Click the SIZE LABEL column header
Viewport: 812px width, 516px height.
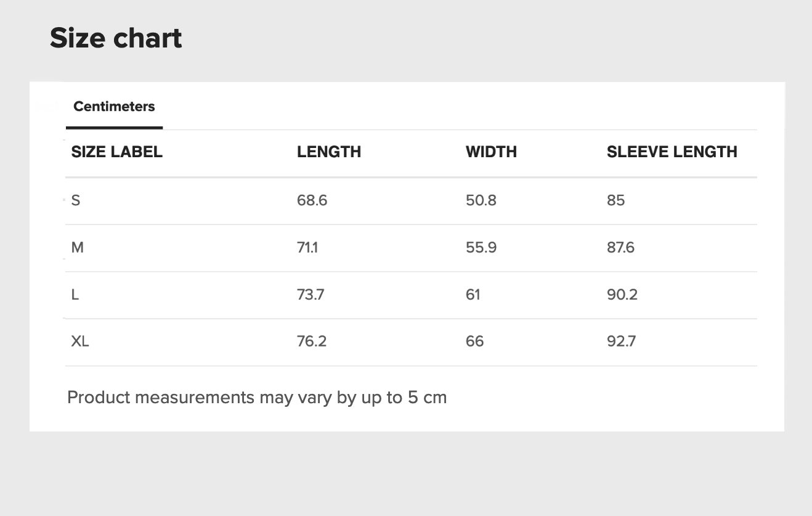point(117,152)
